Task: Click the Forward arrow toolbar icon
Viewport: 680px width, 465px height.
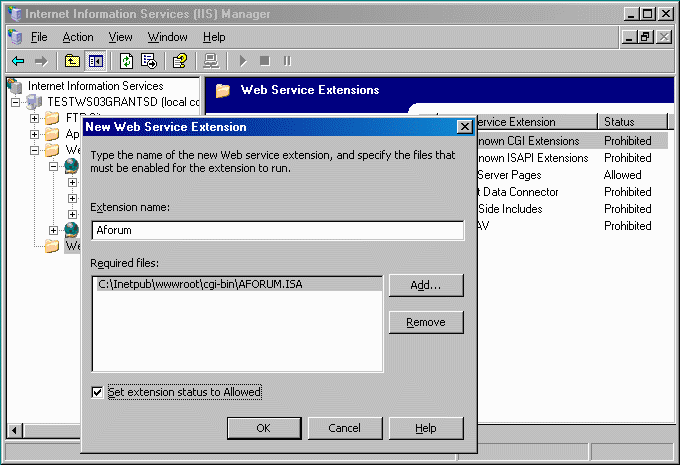Action: point(41,61)
